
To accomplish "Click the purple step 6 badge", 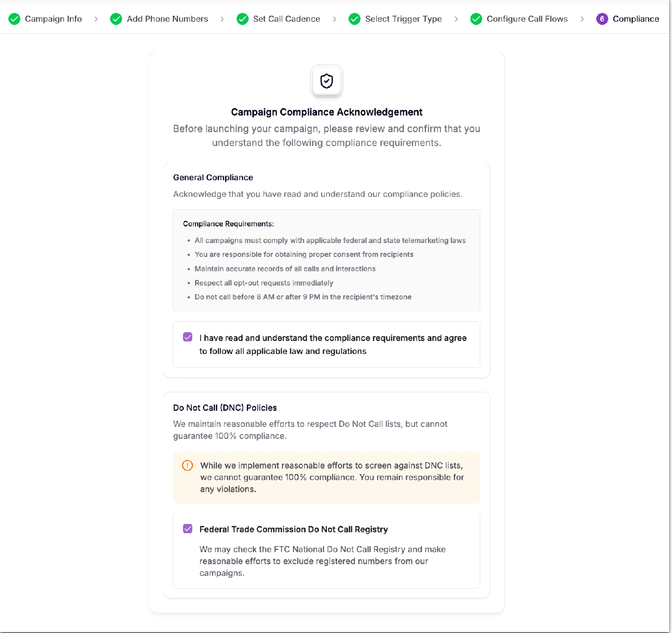I will 602,19.
